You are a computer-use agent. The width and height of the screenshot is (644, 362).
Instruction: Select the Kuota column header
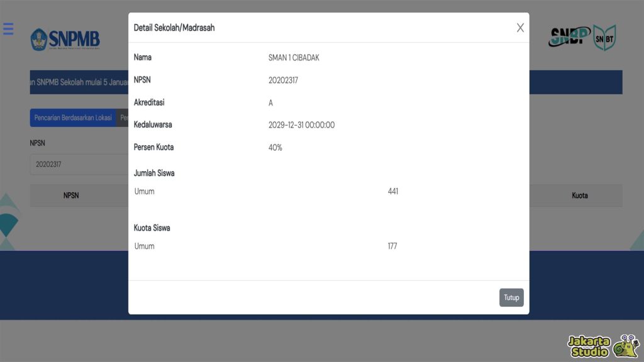pos(579,195)
